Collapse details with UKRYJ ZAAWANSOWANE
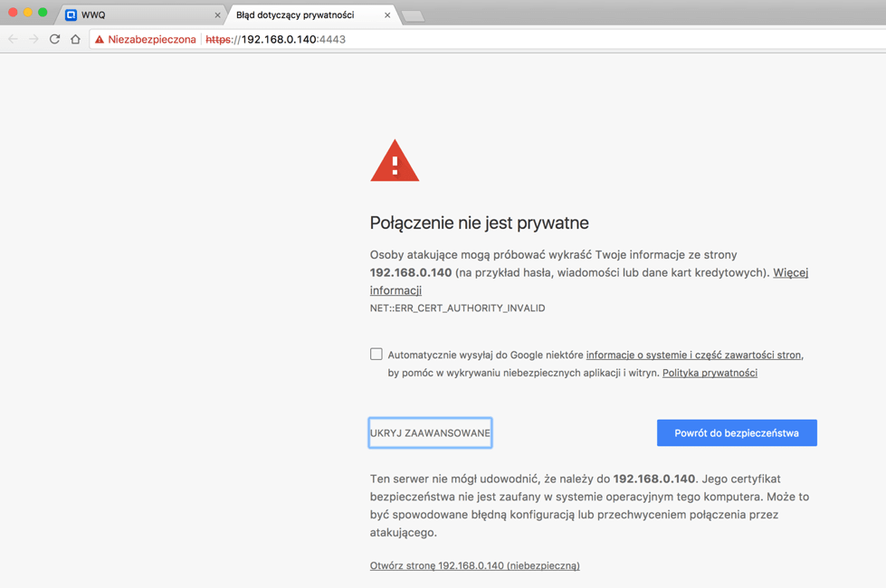The width and height of the screenshot is (886, 588). coord(430,433)
